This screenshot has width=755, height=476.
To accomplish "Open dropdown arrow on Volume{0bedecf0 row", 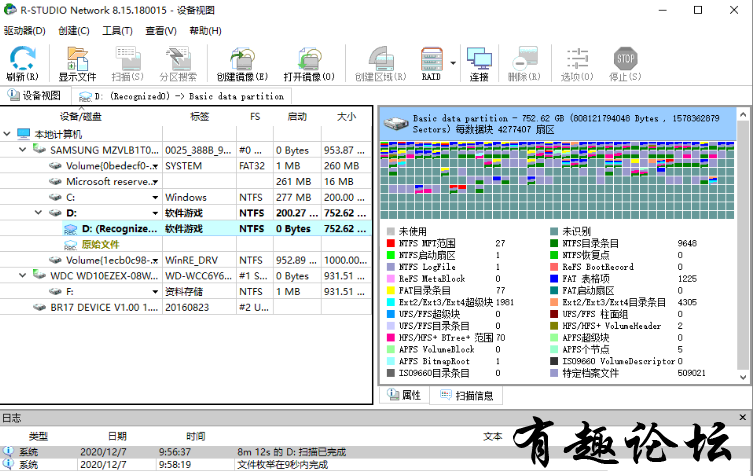I will [x=155, y=166].
